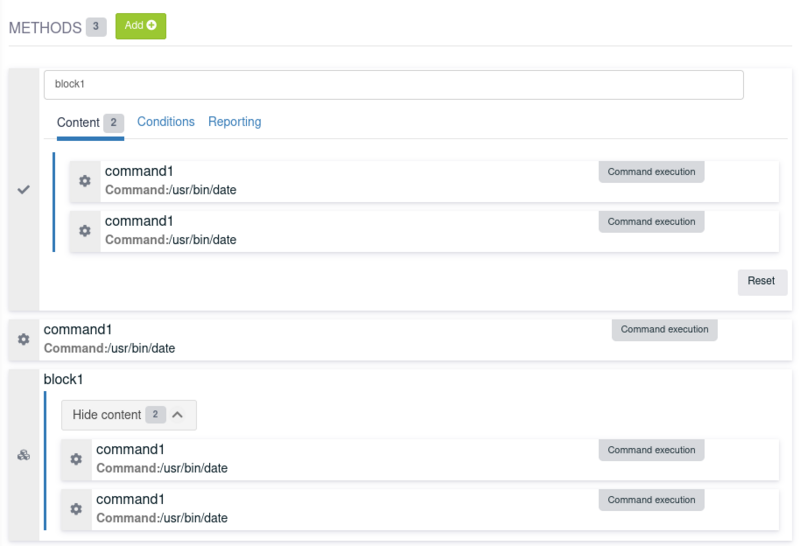Click the plus icon inside the Add button
The image size is (800, 546).
click(152, 25)
